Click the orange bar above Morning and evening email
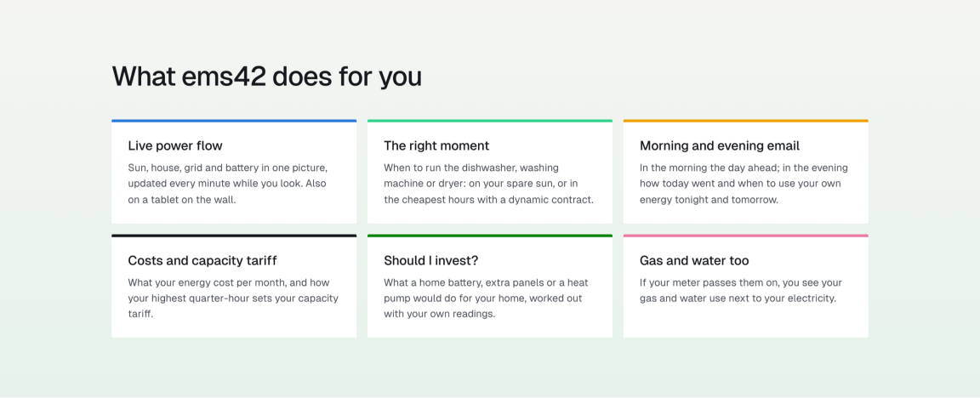The image size is (980, 398). click(745, 121)
